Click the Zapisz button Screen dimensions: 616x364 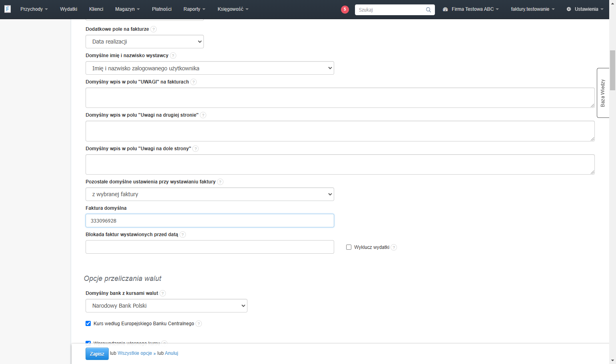[97, 354]
